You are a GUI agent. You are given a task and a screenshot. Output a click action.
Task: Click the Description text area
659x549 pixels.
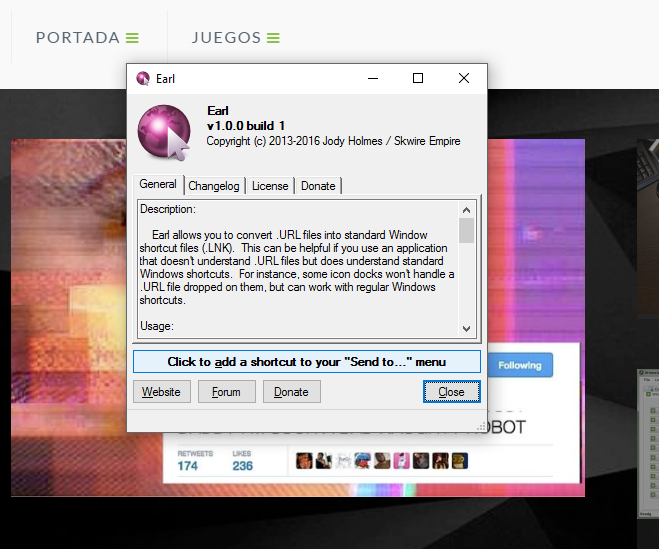point(298,269)
